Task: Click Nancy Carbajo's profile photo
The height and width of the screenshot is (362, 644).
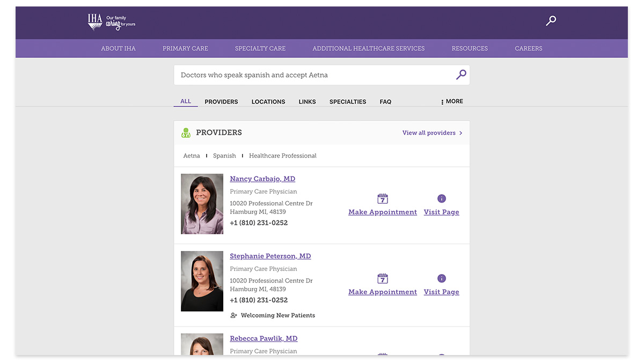Action: [202, 204]
